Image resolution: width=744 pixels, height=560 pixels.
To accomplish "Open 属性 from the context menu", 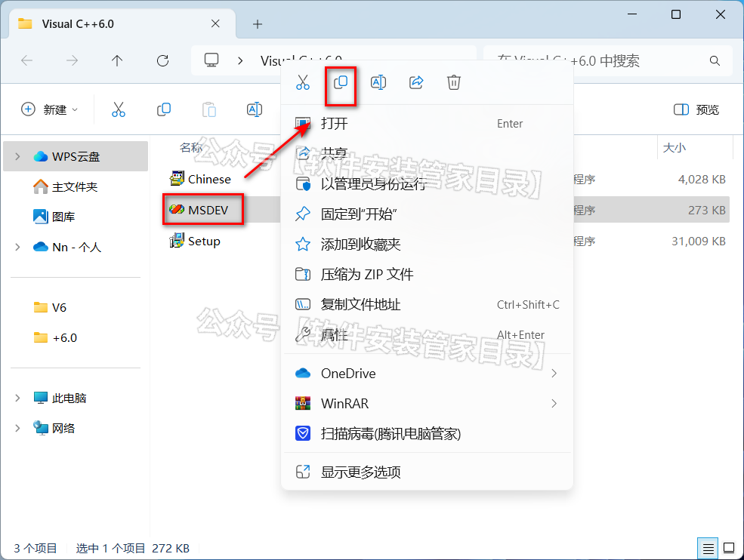I will [x=427, y=335].
